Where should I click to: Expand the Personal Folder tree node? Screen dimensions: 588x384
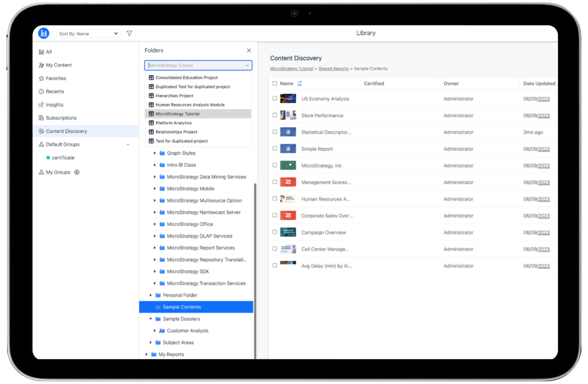151,295
